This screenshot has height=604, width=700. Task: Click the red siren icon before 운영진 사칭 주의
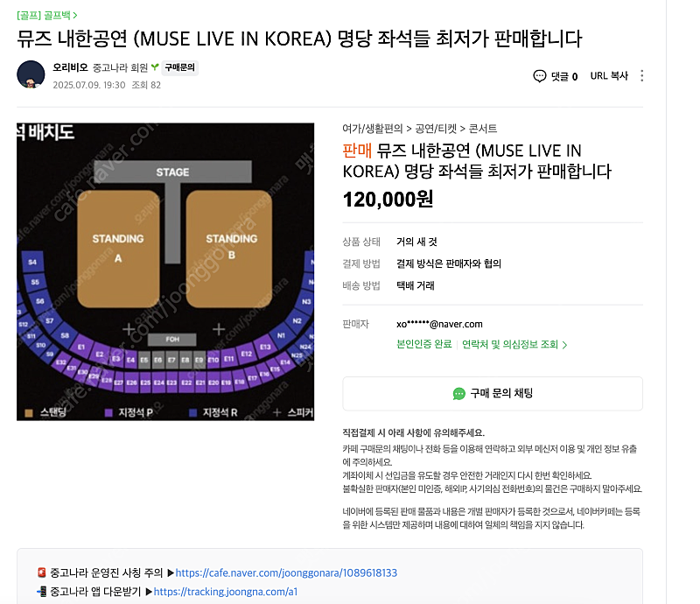coord(42,572)
